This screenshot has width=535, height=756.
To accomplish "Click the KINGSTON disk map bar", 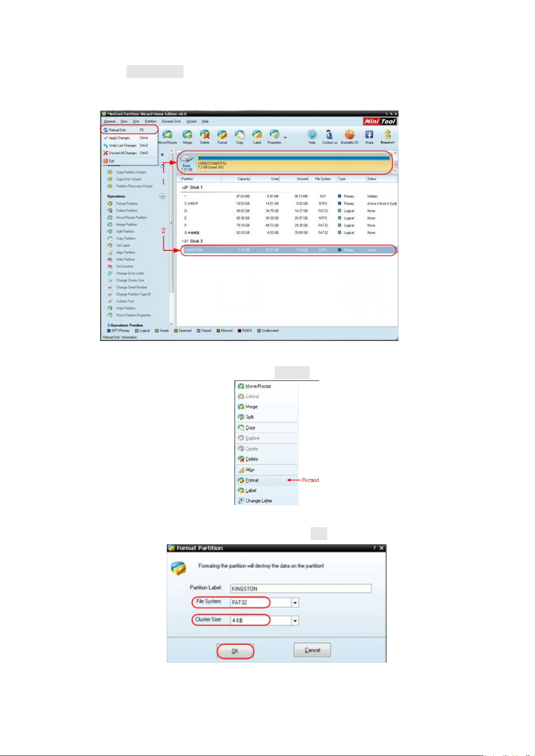I will 294,163.
